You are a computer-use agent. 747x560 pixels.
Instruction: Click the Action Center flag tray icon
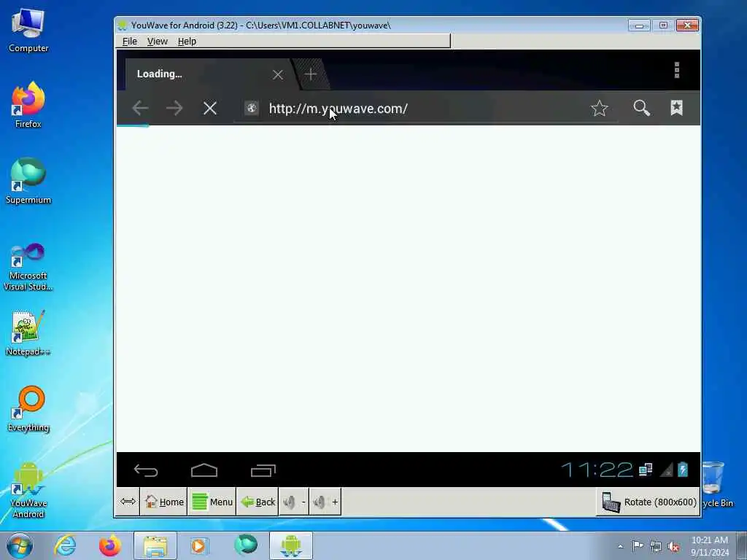pyautogui.click(x=638, y=545)
